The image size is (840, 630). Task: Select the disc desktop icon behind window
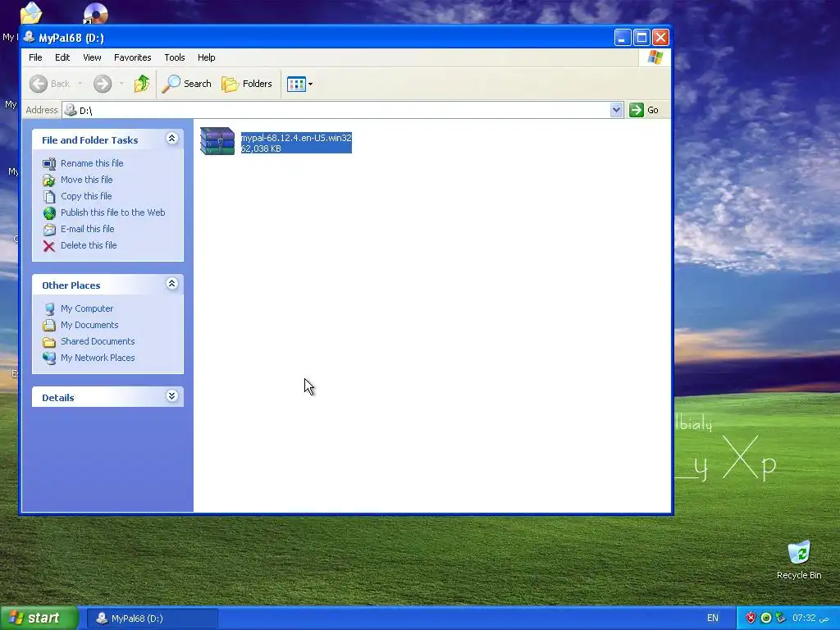(x=96, y=13)
